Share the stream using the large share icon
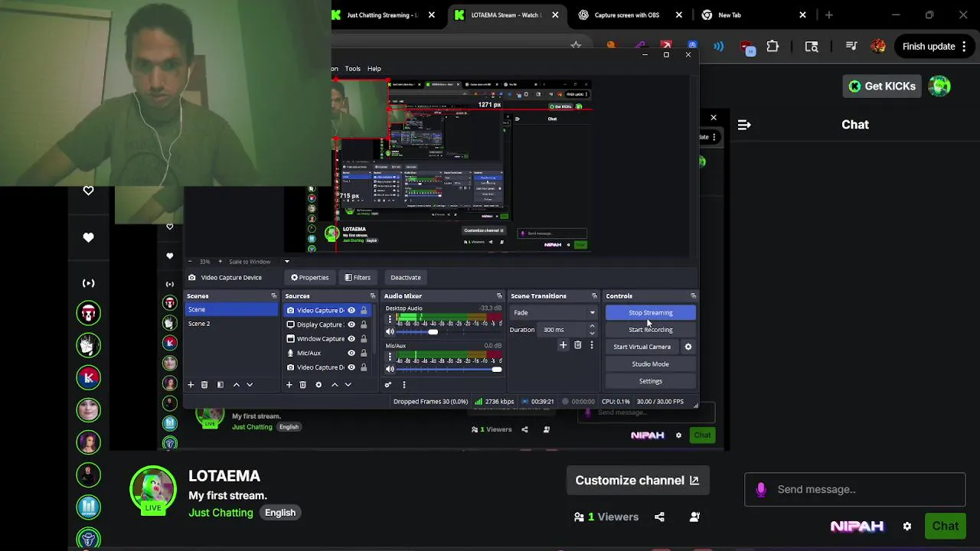 pos(659,517)
